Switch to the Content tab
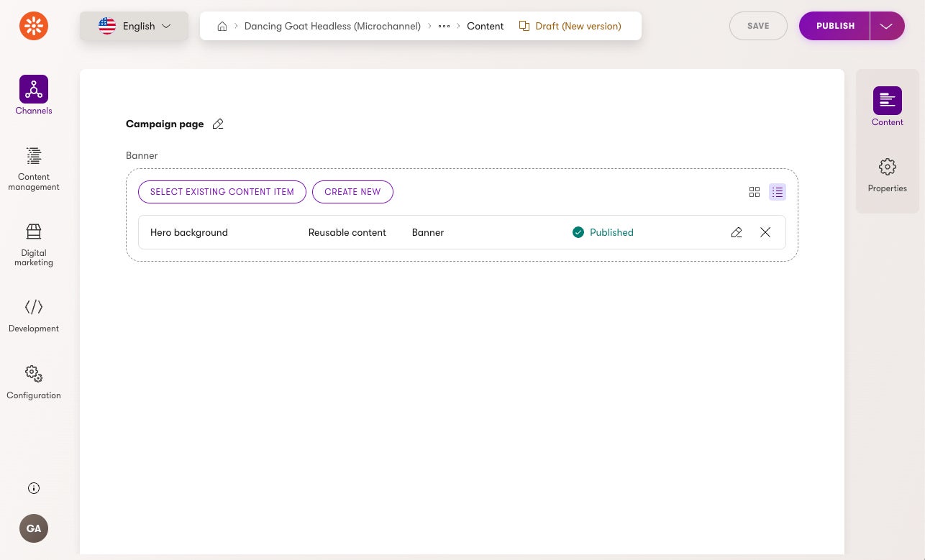This screenshot has height=560, width=925. click(x=888, y=106)
